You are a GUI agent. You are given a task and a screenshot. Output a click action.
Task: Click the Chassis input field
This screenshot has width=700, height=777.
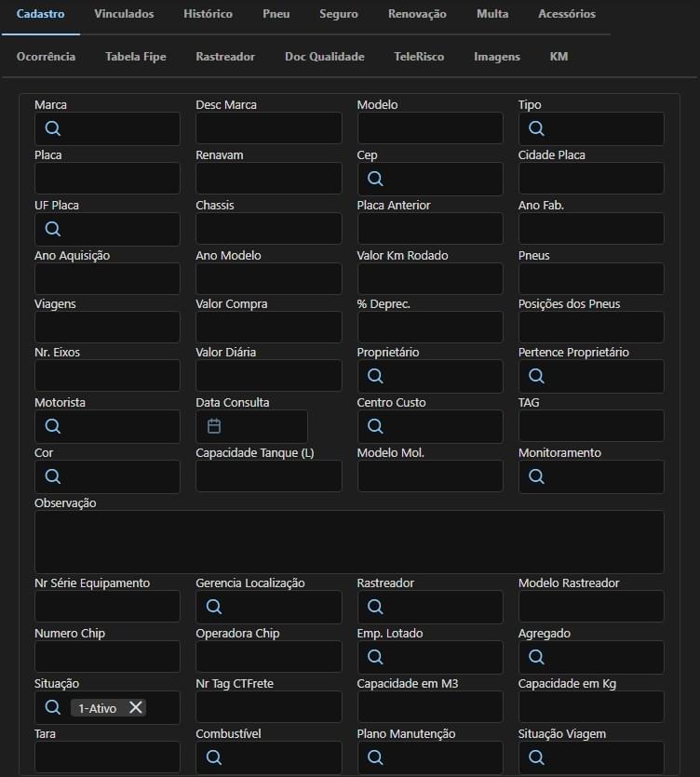click(x=268, y=229)
